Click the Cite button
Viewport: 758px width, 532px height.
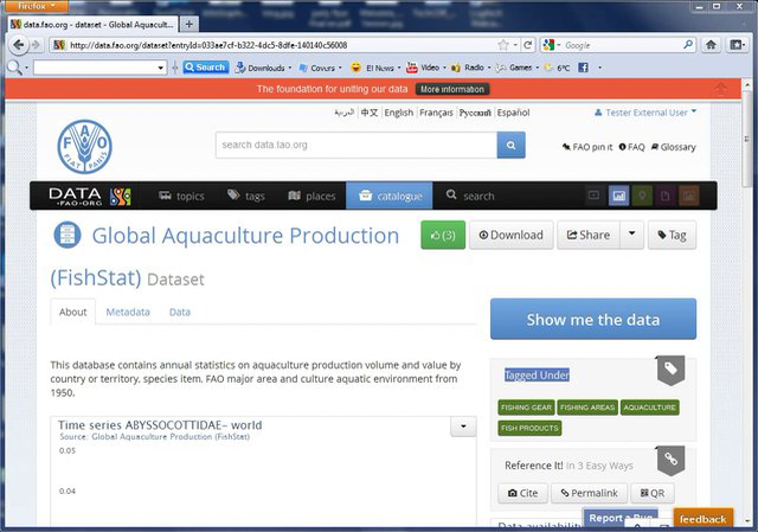(x=523, y=493)
